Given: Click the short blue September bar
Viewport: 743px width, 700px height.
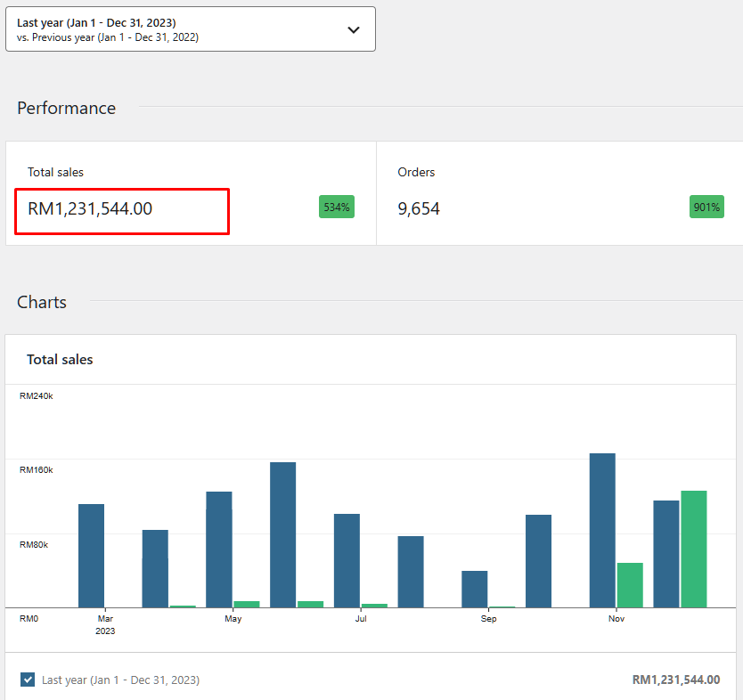Looking at the screenshot, I should point(474,589).
